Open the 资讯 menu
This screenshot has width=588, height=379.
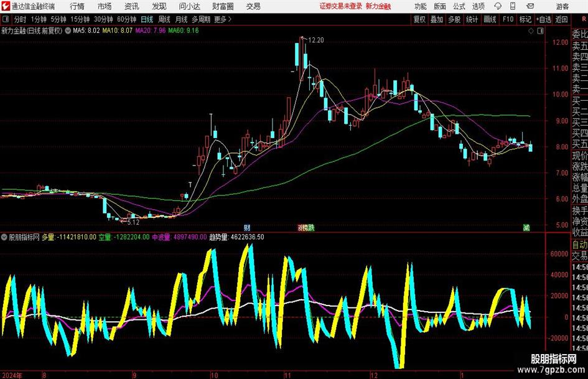point(131,6)
